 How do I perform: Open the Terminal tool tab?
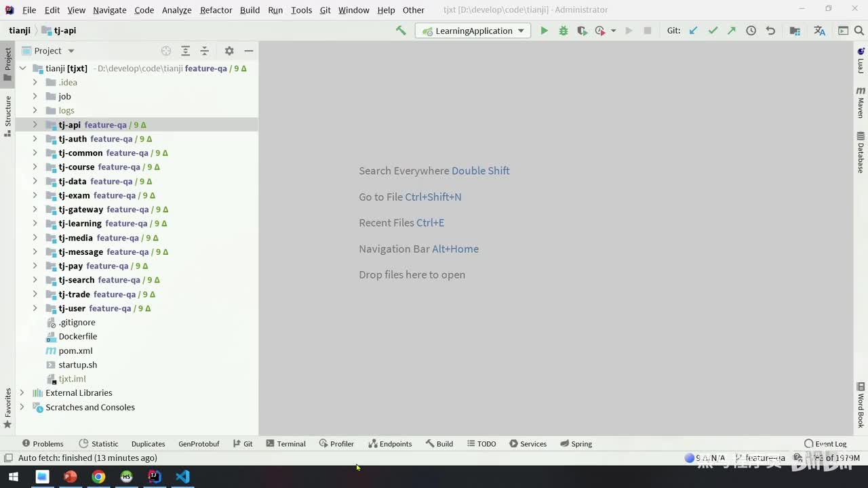285,444
